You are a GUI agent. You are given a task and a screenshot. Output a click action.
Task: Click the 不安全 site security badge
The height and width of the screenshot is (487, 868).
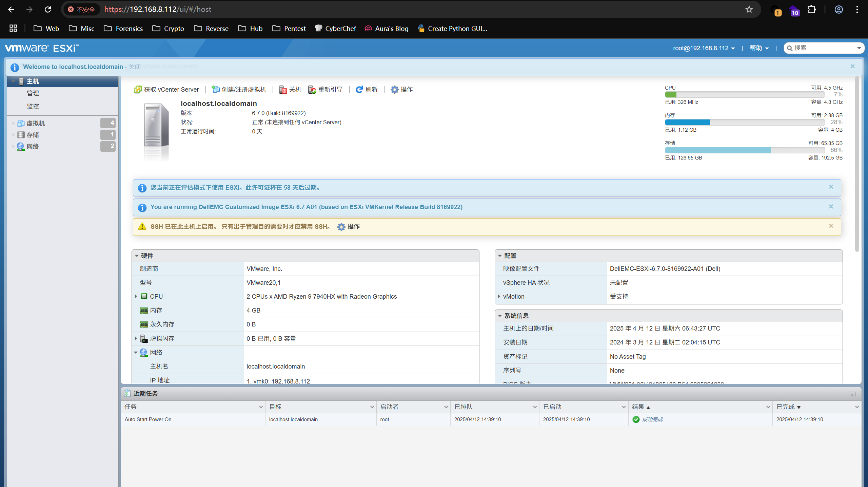[x=81, y=10]
